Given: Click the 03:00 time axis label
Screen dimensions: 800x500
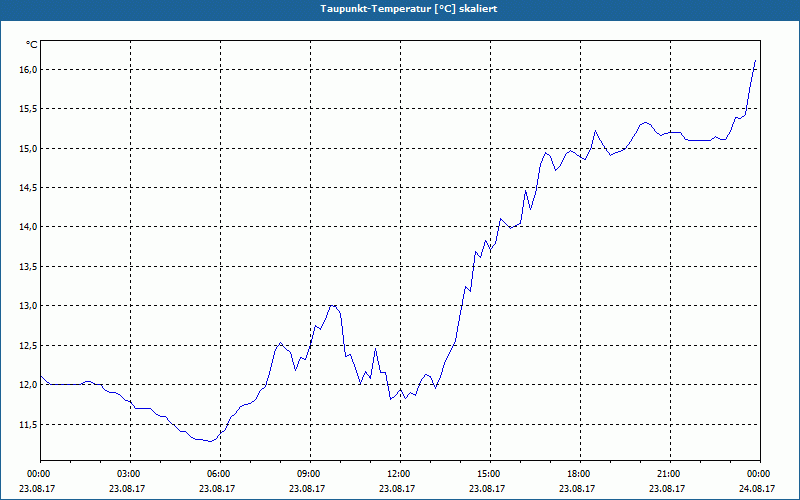Looking at the screenshot, I should click(x=130, y=473).
